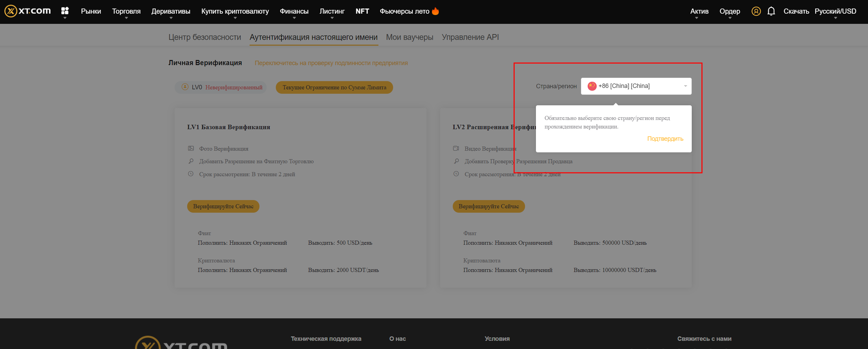
Task: Click Техническая поддержка footer heading
Action: click(326, 338)
